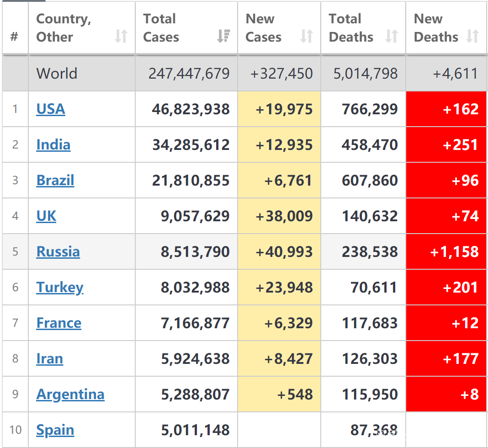Open the Iran country link
Viewport: 488px width, 448px height.
coord(50,359)
